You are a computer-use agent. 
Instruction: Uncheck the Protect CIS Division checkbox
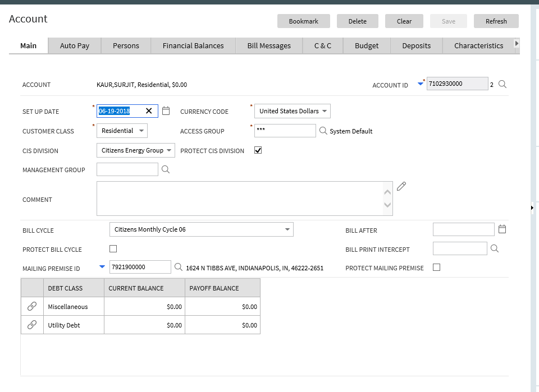(258, 150)
